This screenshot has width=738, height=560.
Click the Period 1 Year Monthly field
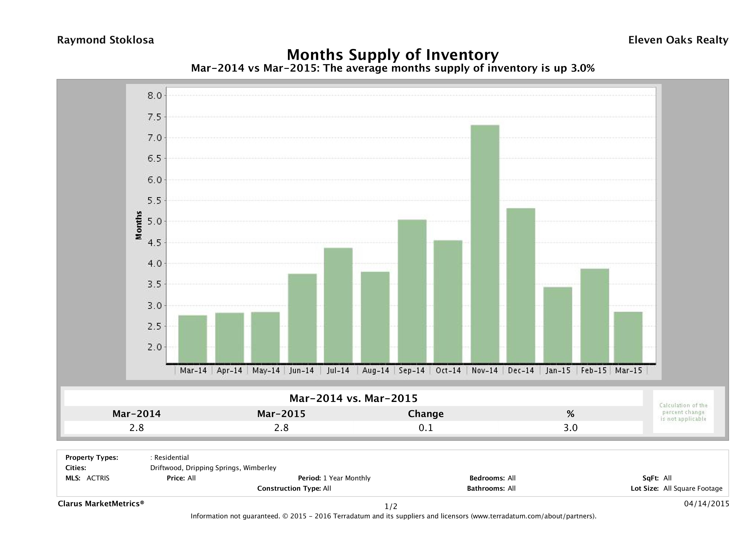pos(334,478)
